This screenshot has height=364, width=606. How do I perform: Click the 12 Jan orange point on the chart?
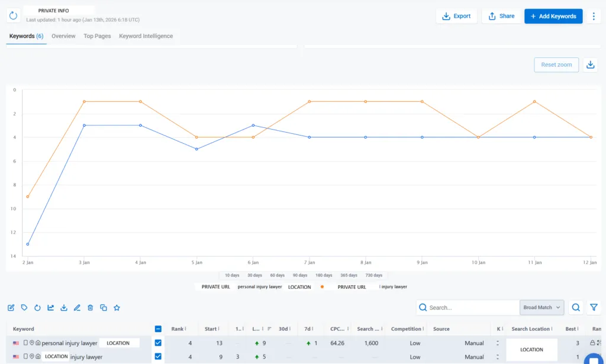coord(591,137)
